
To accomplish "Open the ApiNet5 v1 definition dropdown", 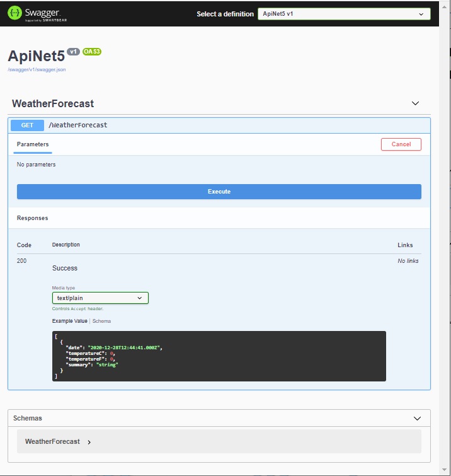I will (344, 14).
